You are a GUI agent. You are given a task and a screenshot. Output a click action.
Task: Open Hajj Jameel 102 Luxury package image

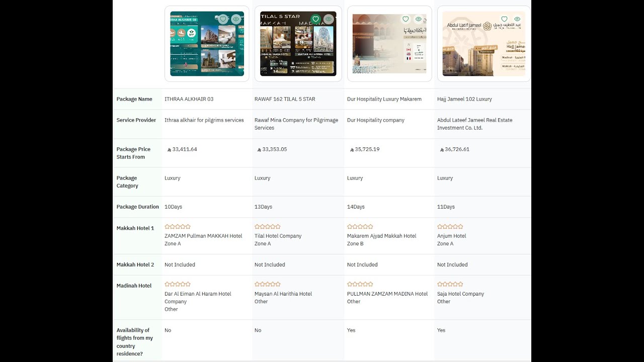[x=484, y=44]
